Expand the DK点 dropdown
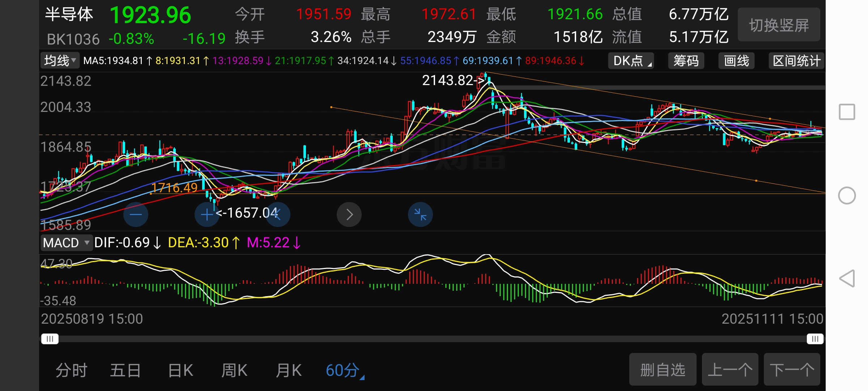This screenshot has height=391, width=868. coord(631,61)
